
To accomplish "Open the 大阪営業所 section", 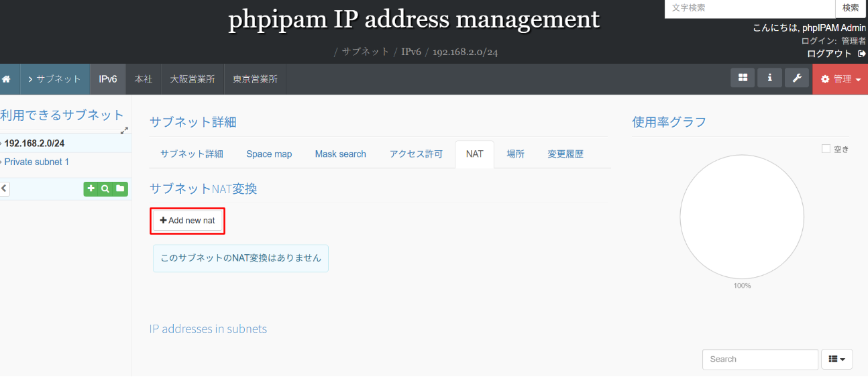I will pos(193,79).
